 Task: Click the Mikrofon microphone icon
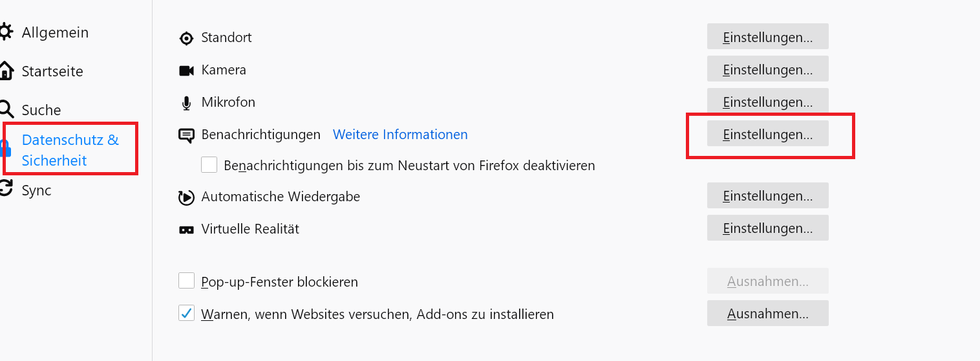(x=186, y=103)
